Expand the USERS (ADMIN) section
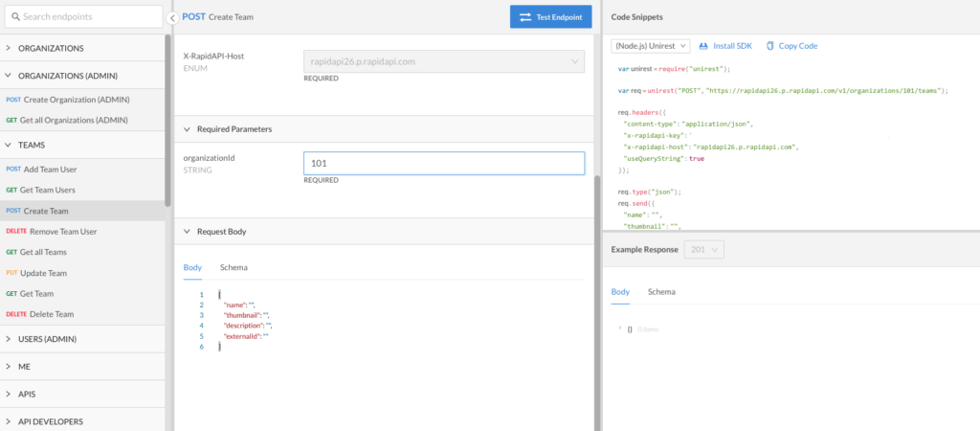Image resolution: width=980 pixels, height=431 pixels. [x=82, y=339]
